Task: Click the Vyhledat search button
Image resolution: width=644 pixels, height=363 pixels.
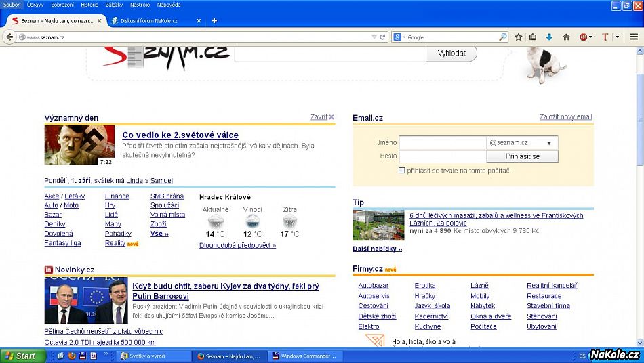Action: (x=451, y=54)
